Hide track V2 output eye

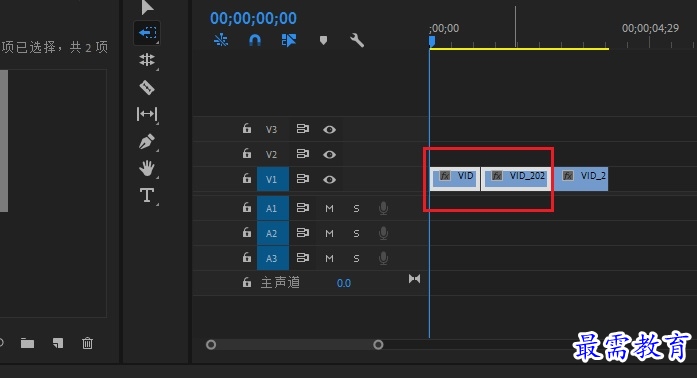pos(329,154)
